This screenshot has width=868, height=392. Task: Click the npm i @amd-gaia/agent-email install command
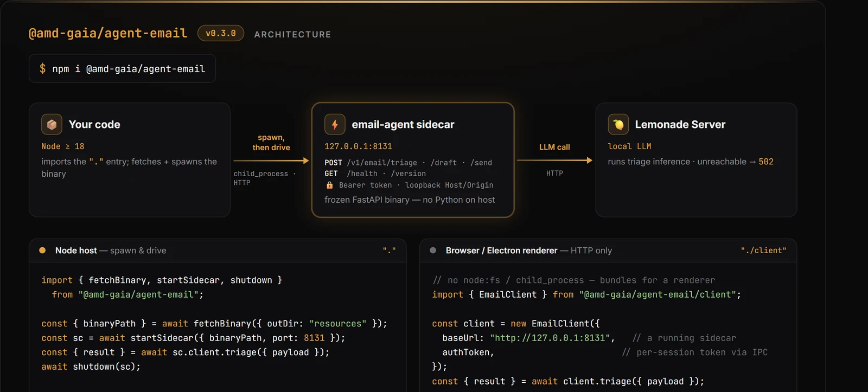click(x=122, y=69)
